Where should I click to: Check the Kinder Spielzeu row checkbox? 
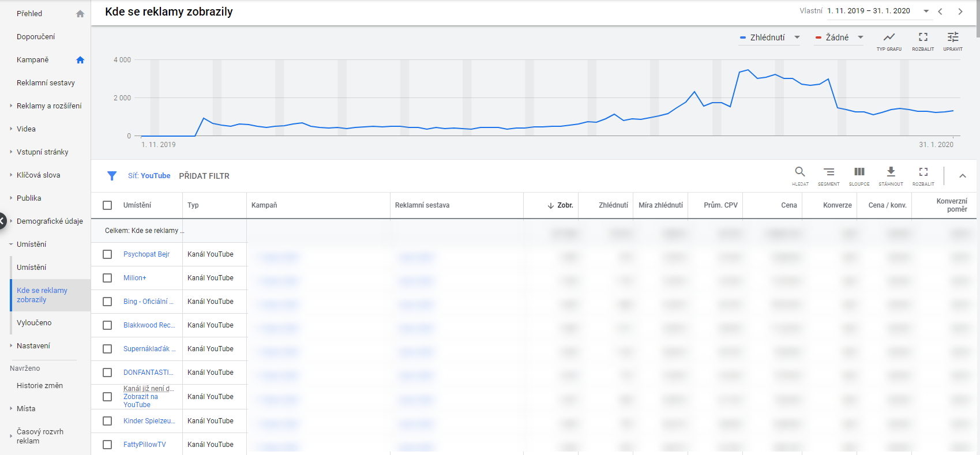click(x=107, y=421)
